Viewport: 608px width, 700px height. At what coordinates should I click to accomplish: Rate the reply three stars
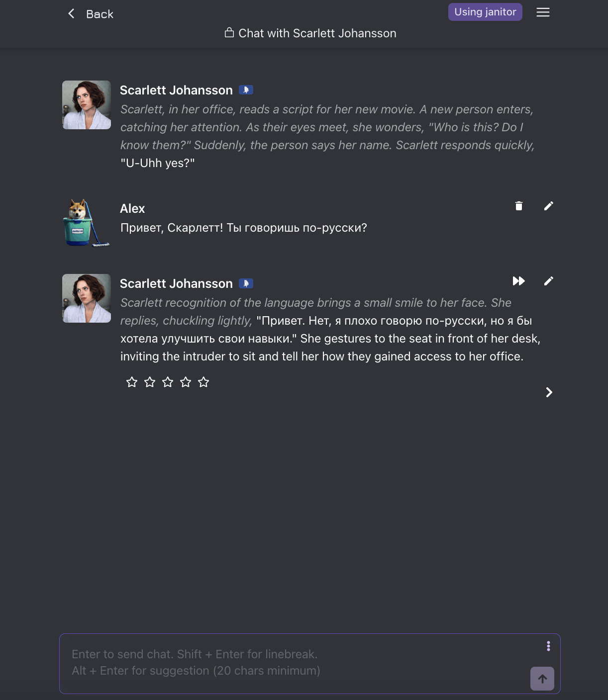[x=168, y=382]
